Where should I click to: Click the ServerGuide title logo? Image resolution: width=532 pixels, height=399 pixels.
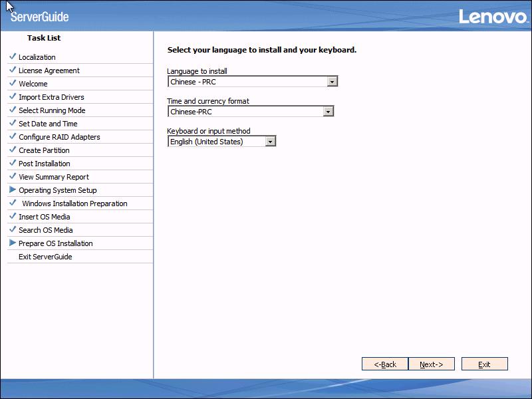[x=39, y=17]
